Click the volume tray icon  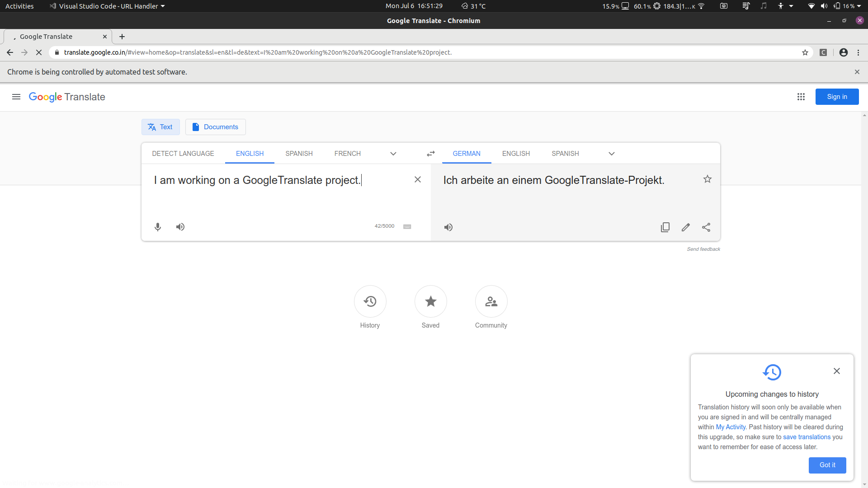pyautogui.click(x=824, y=6)
